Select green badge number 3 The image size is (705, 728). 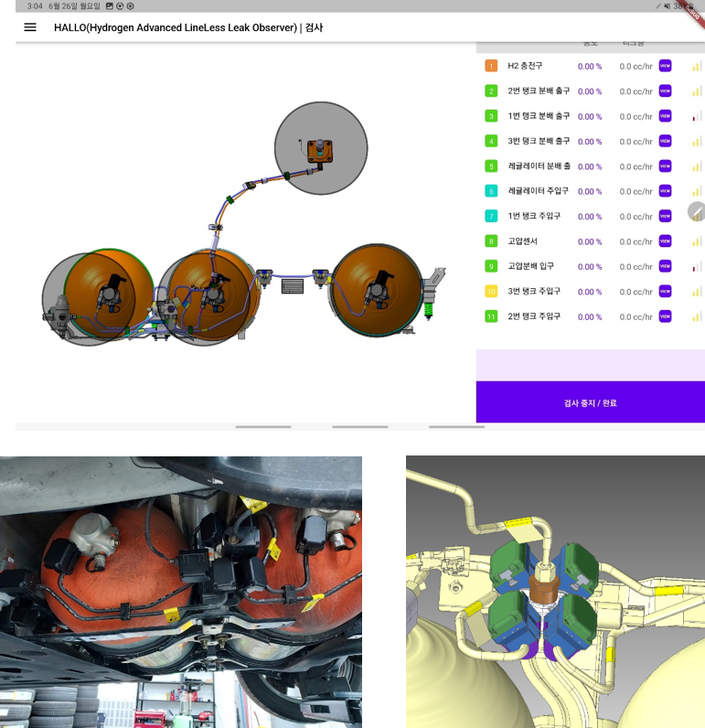491,116
